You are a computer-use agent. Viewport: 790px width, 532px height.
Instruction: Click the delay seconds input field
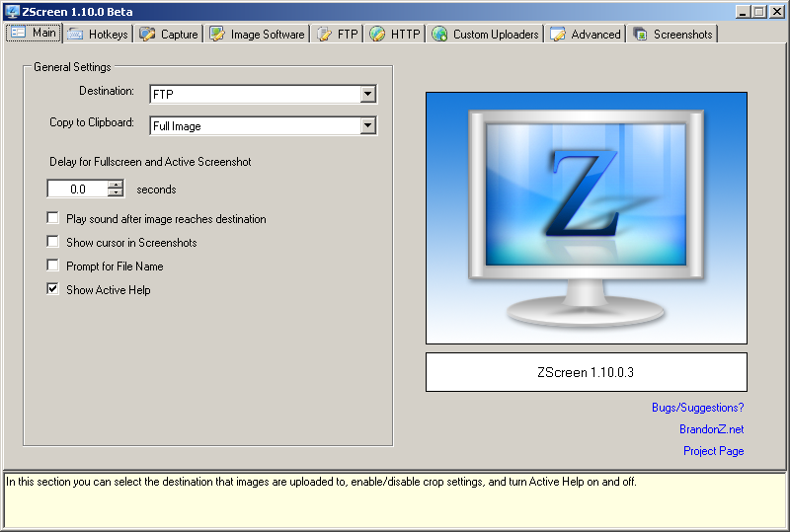pyautogui.click(x=78, y=189)
